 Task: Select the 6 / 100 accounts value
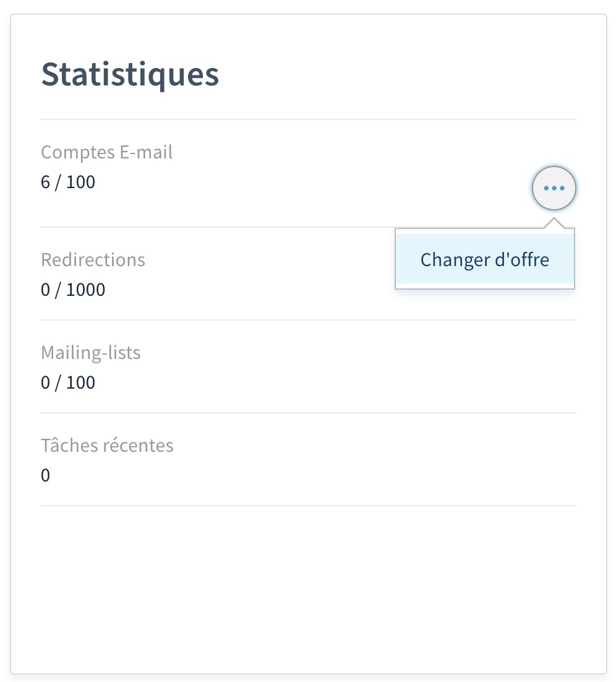pyautogui.click(x=68, y=183)
